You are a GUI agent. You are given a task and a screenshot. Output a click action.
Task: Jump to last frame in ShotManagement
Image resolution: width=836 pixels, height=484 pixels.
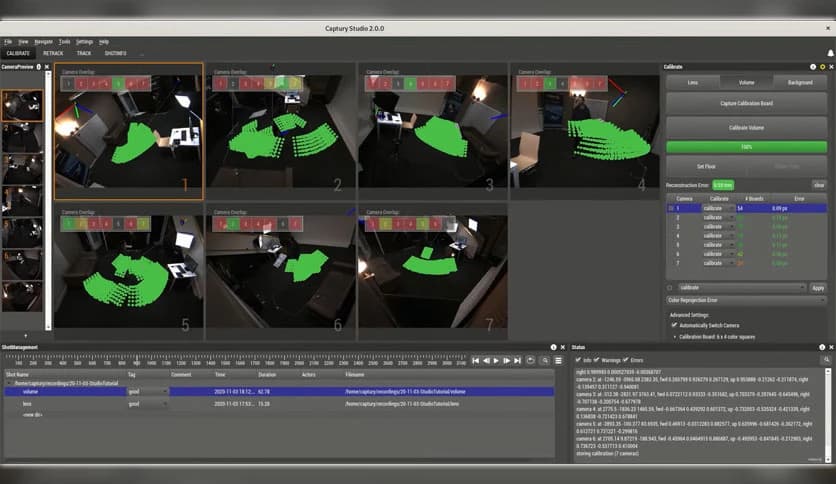click(517, 361)
